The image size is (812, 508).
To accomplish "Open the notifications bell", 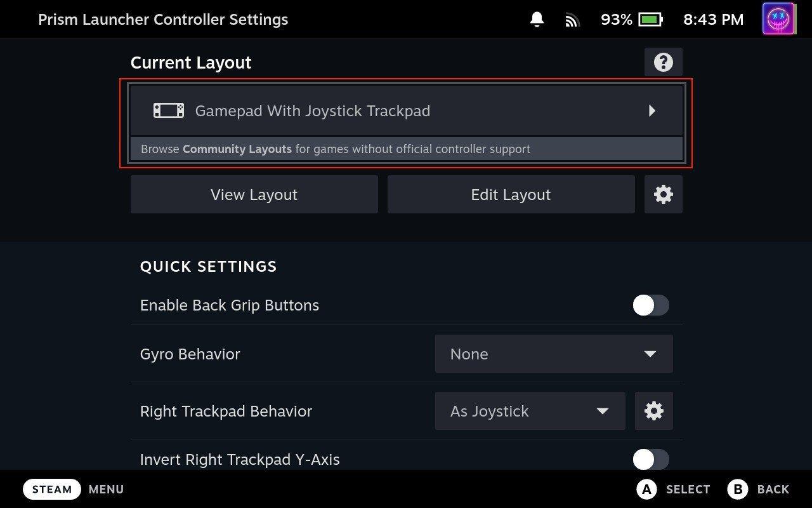I will pos(536,19).
